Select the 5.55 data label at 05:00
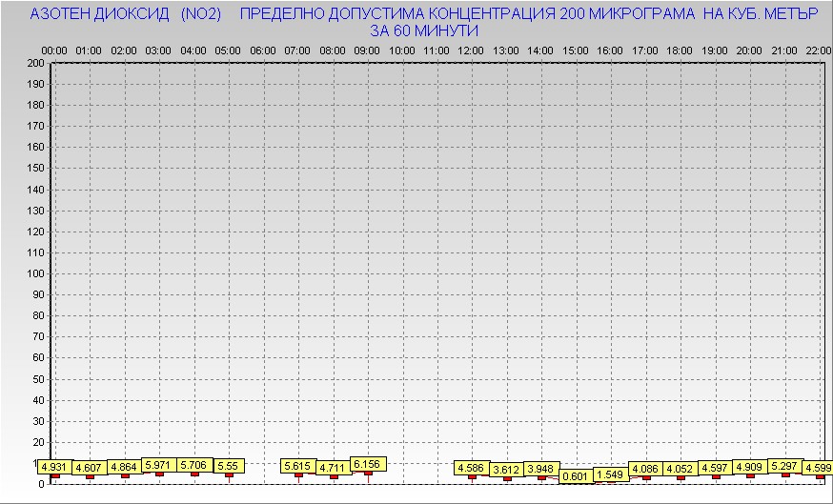Image resolution: width=833 pixels, height=504 pixels. point(229,466)
